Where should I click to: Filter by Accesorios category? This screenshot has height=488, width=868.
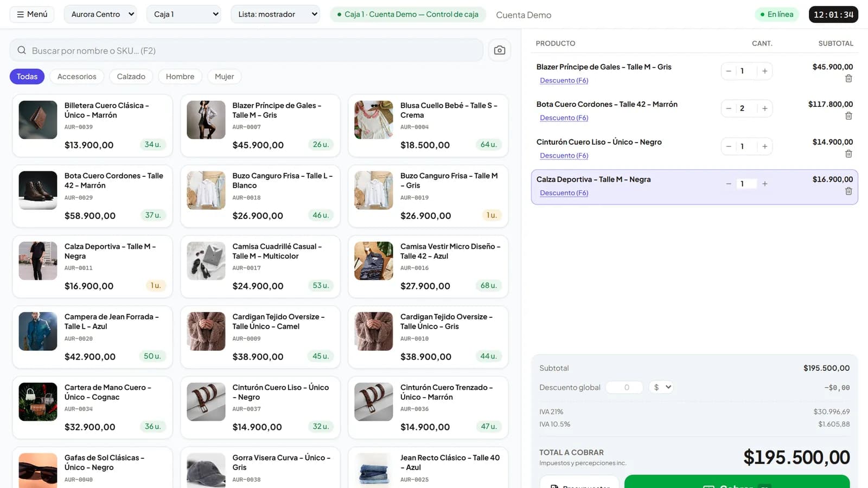coord(77,76)
